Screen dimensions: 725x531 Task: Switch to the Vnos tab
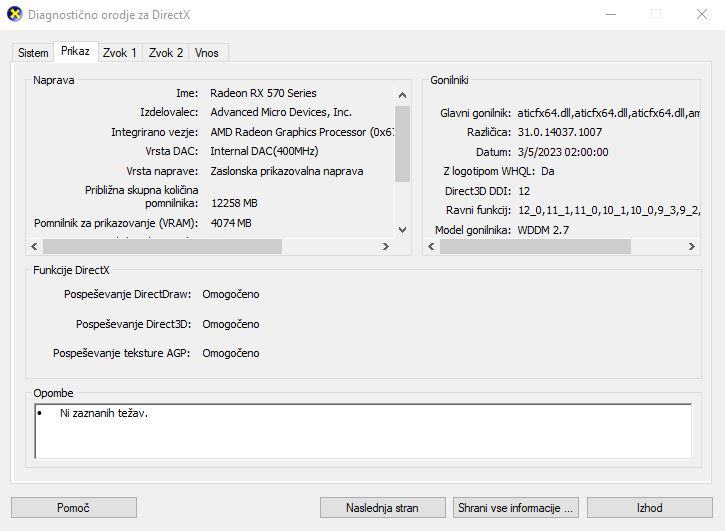pos(207,53)
